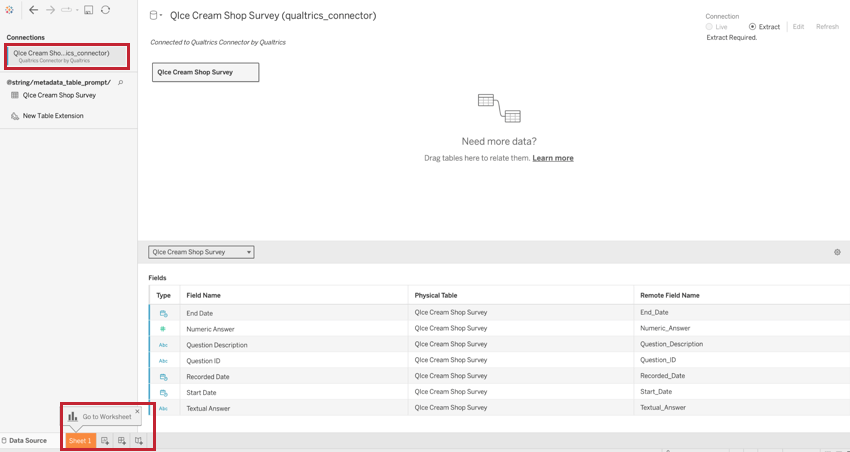Click the Textual_Answer remote field name
This screenshot has width=850, height=452.
[x=663, y=408]
